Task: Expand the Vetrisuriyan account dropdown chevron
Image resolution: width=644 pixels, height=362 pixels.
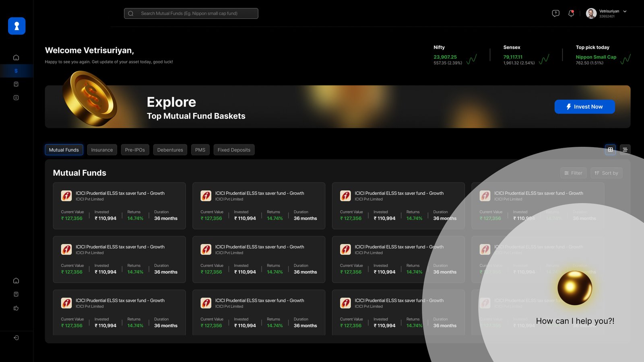Action: (x=625, y=11)
